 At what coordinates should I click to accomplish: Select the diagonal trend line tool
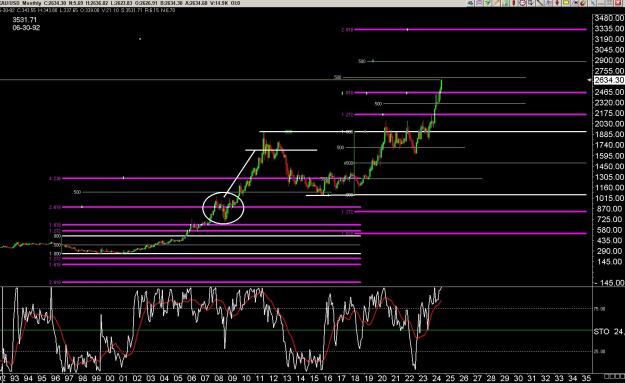coord(540,3)
